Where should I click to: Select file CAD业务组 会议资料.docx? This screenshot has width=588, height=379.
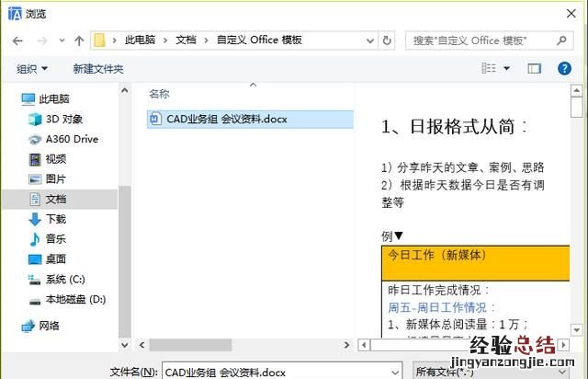coord(250,120)
